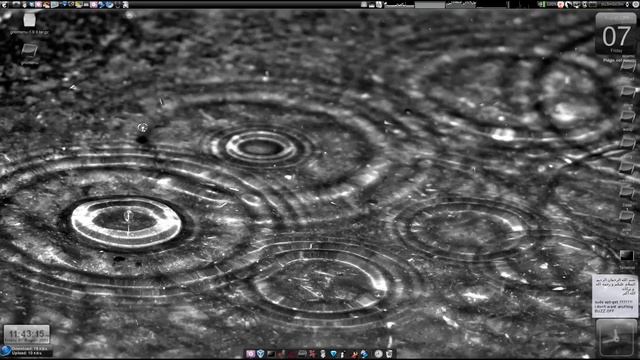640x360 pixels.
Task: Click the round clock icon in the bottom dock
Action: point(378,354)
